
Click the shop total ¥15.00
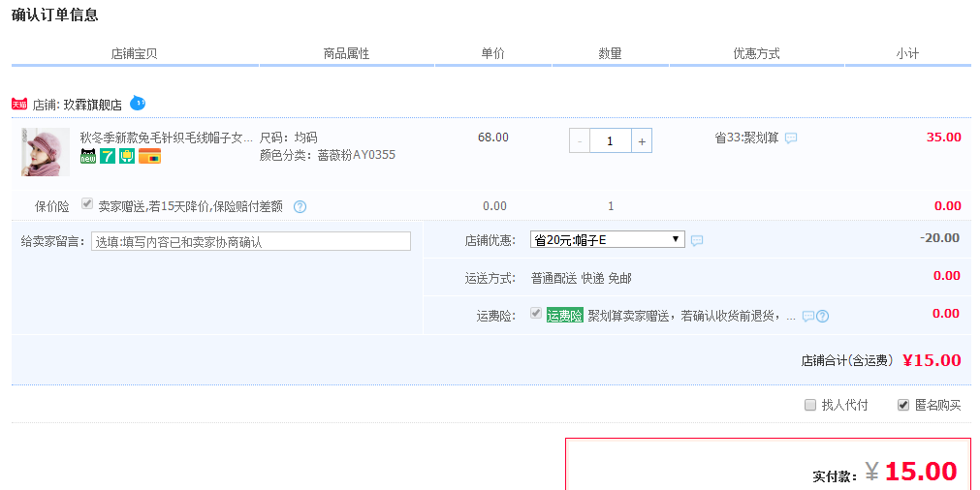932,360
